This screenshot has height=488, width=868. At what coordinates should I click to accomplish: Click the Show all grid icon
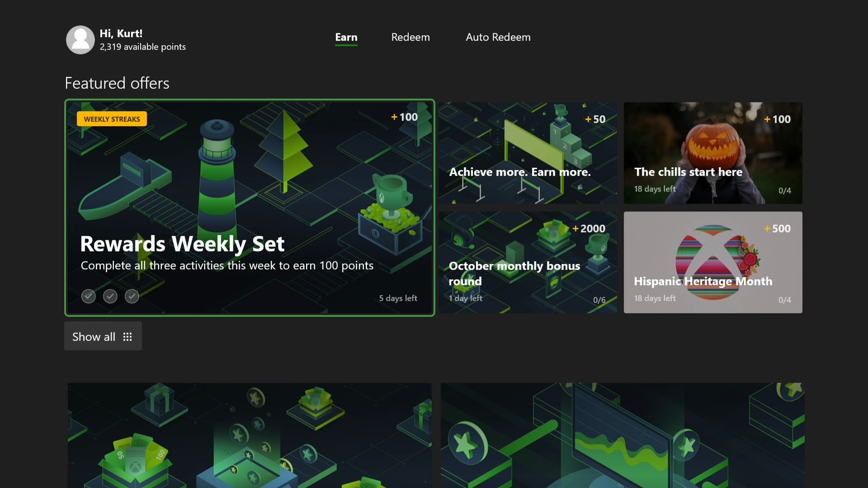[x=127, y=336]
